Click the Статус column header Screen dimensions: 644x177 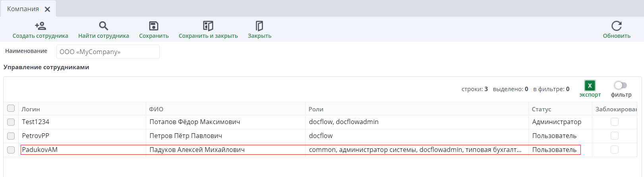(x=542, y=109)
